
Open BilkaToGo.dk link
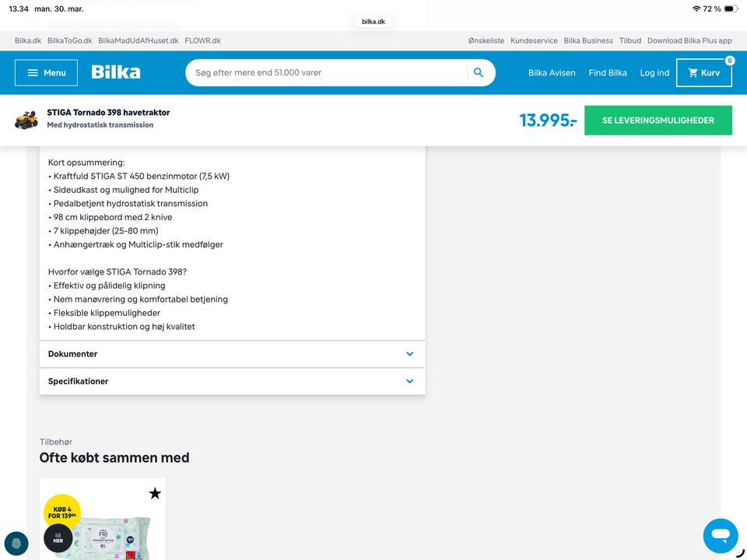pyautogui.click(x=69, y=40)
